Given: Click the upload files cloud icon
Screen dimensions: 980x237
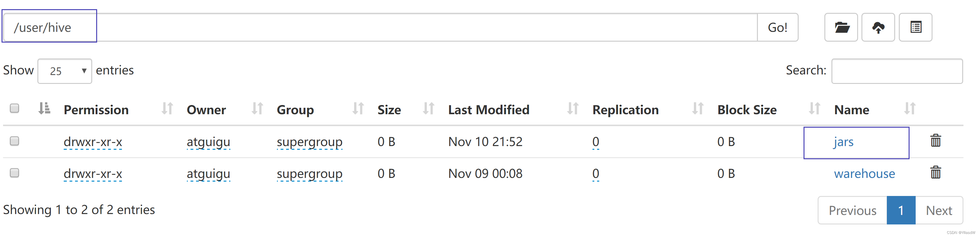Looking at the screenshot, I should 878,27.
